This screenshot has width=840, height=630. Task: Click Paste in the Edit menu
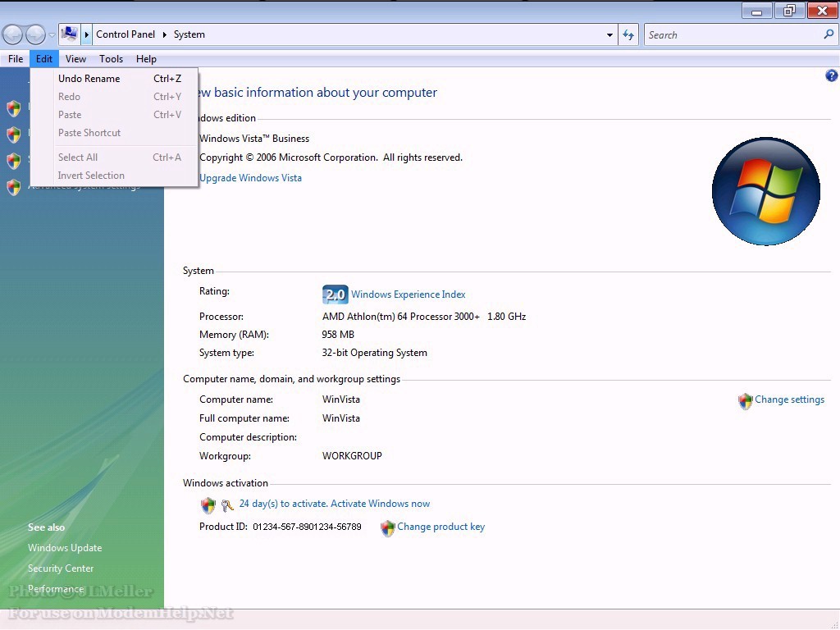(115, 115)
